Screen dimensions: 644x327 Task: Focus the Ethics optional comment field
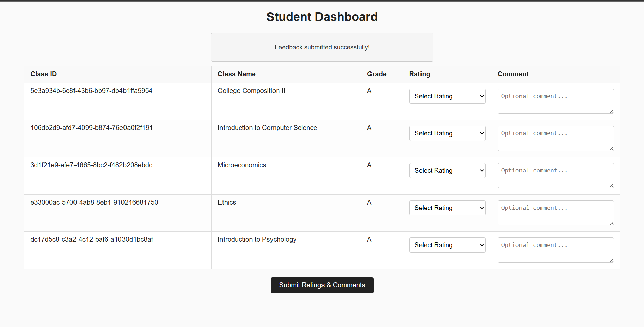point(555,213)
